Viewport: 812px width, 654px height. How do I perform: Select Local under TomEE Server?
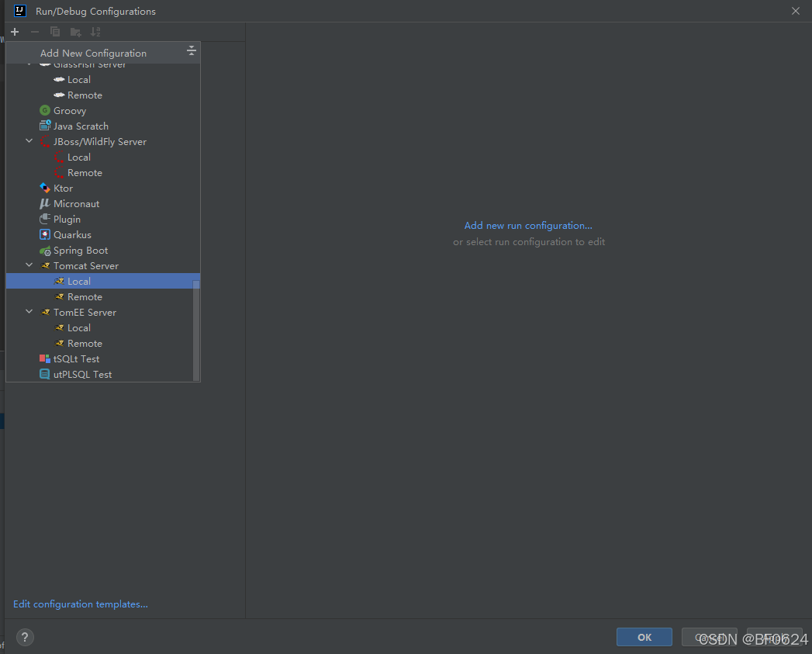[102, 328]
